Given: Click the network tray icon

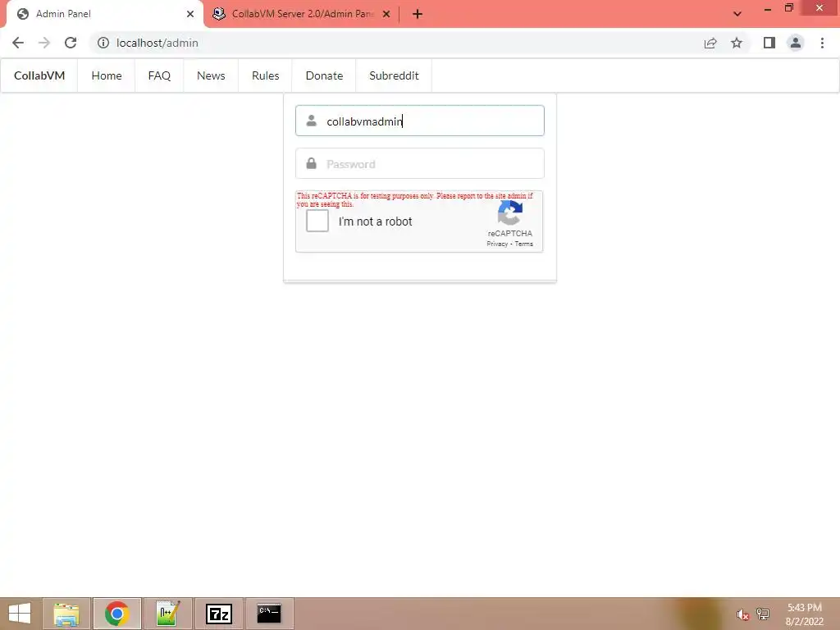Looking at the screenshot, I should [x=763, y=614].
